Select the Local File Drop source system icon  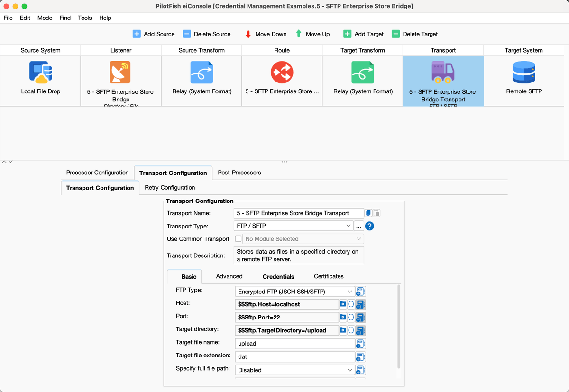point(41,73)
